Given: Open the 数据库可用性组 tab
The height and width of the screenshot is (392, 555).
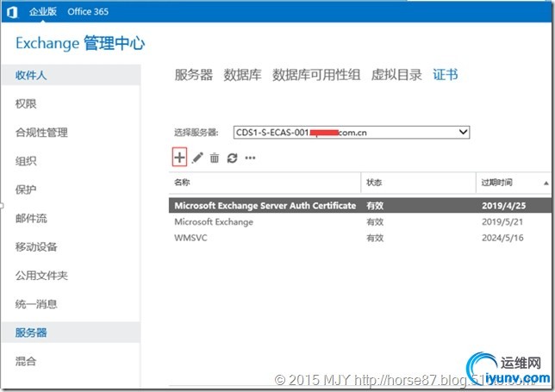Looking at the screenshot, I should (x=316, y=75).
